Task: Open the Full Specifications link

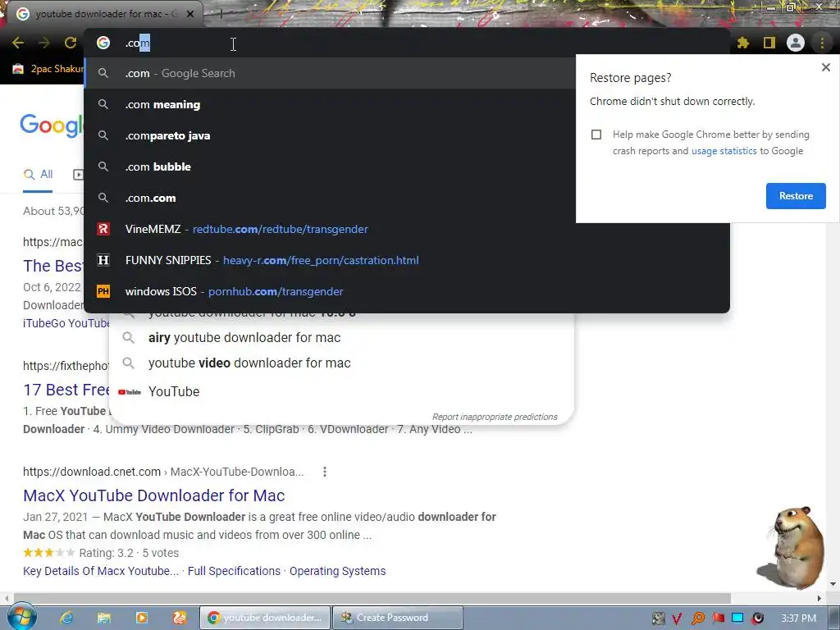Action: 234,571
